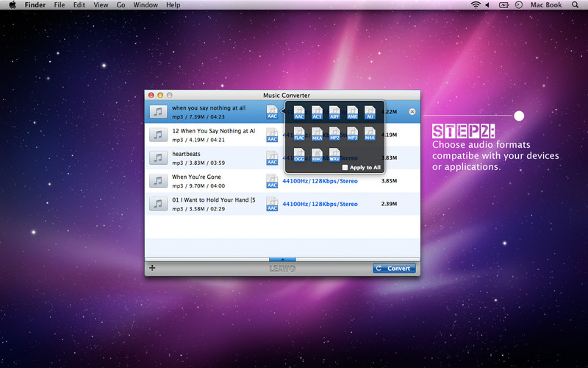588x368 pixels.
Task: Choose the AC3 output format
Action: 317,113
